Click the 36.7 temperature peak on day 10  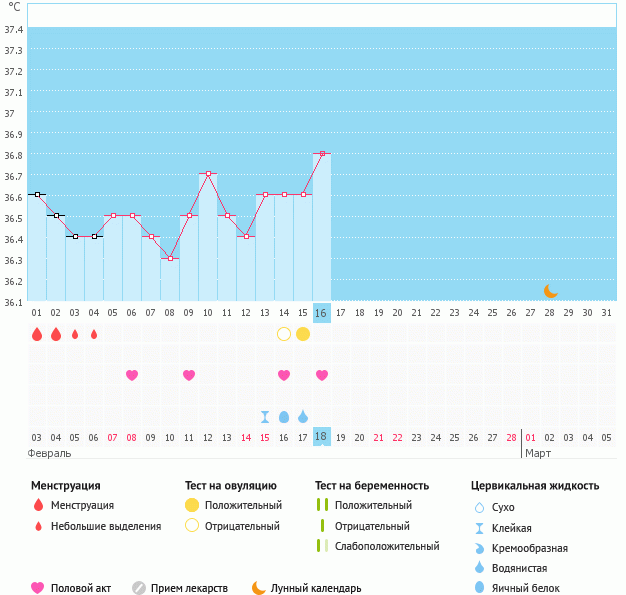point(208,174)
